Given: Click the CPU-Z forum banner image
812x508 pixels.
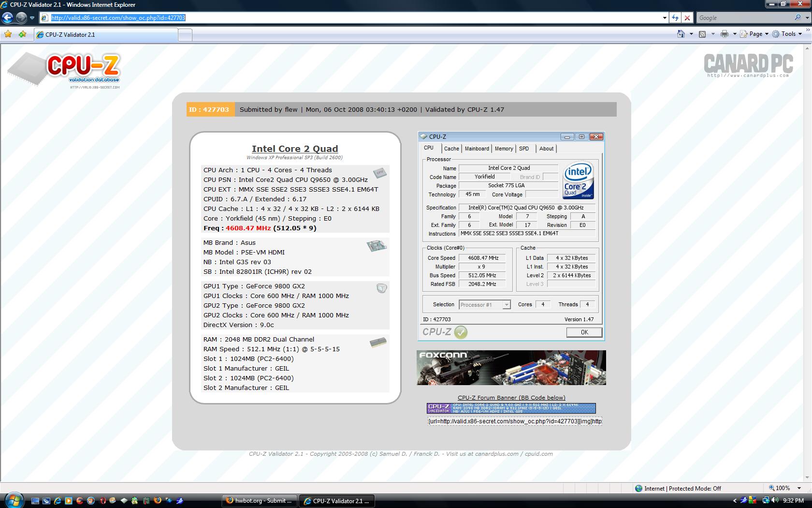Looking at the screenshot, I should 511,408.
